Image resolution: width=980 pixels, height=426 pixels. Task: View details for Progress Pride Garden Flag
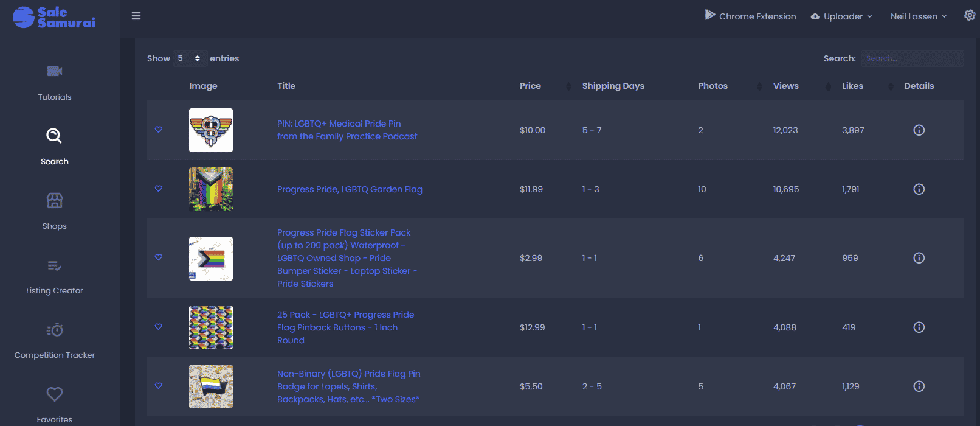click(x=919, y=189)
